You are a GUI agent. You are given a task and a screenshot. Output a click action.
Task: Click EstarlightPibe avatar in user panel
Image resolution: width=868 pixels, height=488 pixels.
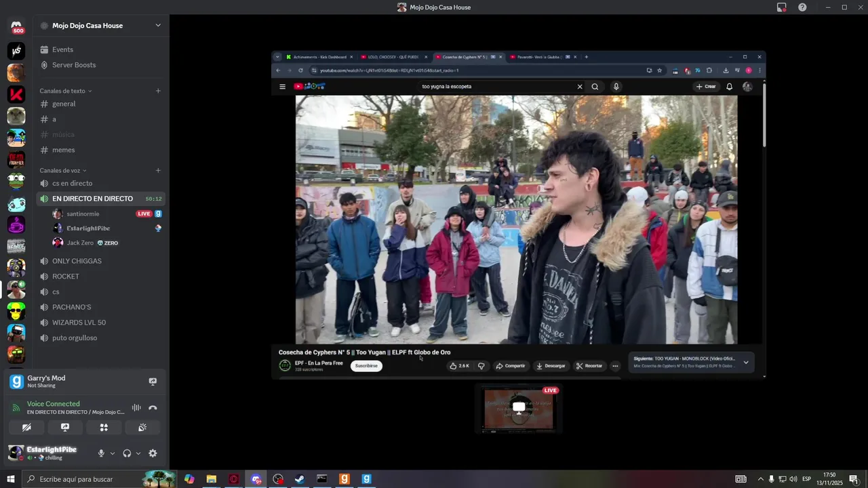pyautogui.click(x=16, y=453)
